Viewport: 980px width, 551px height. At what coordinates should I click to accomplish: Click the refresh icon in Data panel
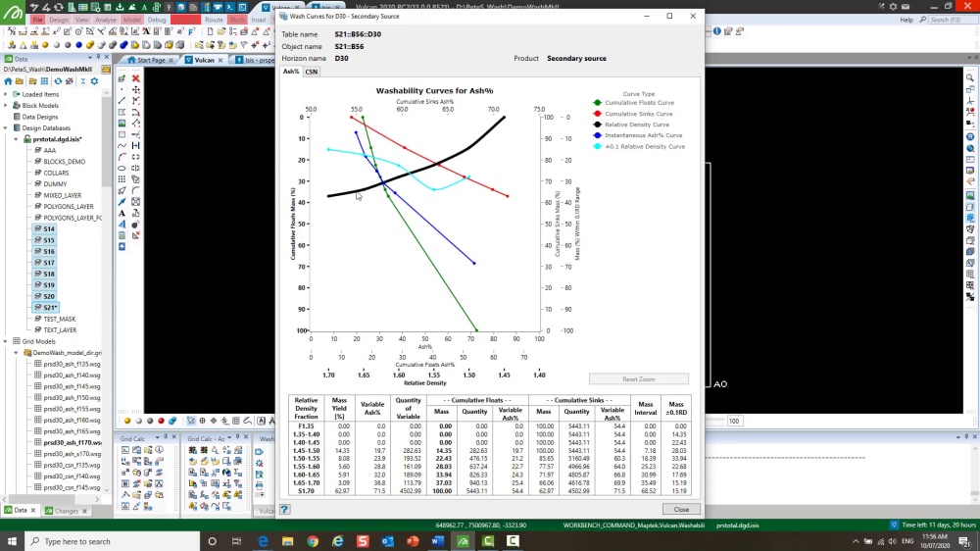(58, 81)
